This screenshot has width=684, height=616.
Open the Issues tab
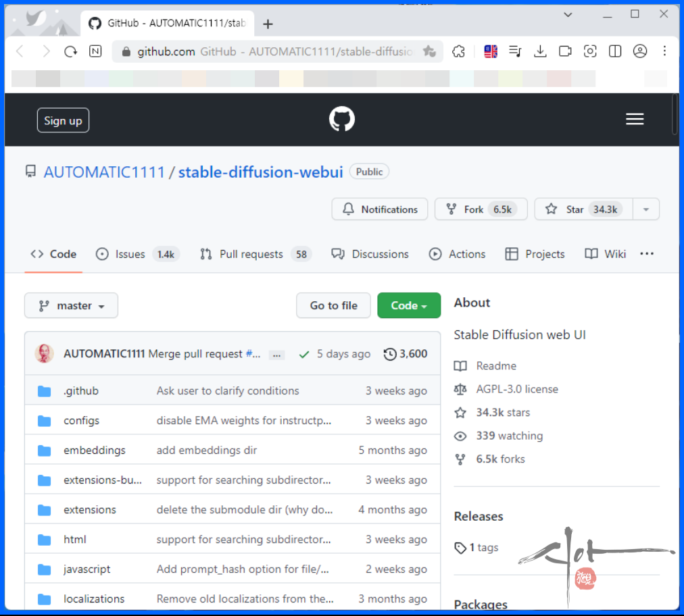[x=137, y=254]
